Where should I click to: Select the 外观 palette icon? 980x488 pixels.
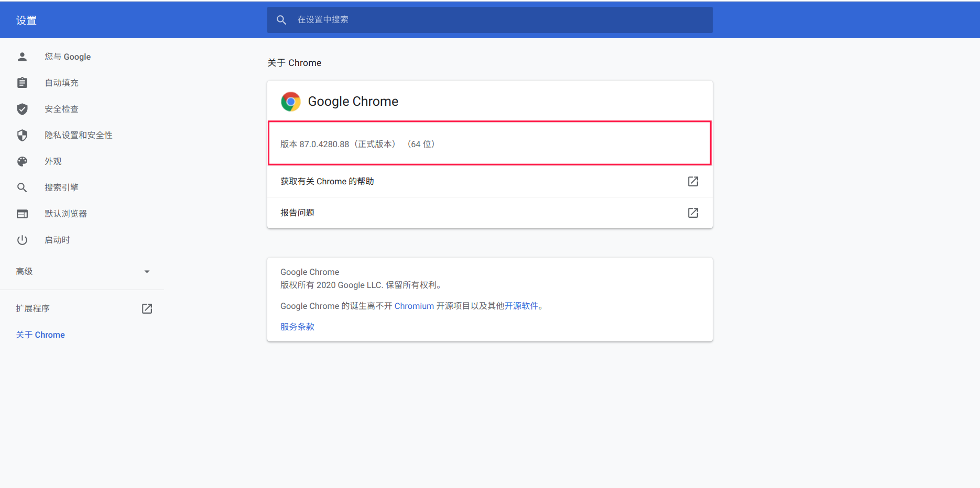[x=22, y=161]
